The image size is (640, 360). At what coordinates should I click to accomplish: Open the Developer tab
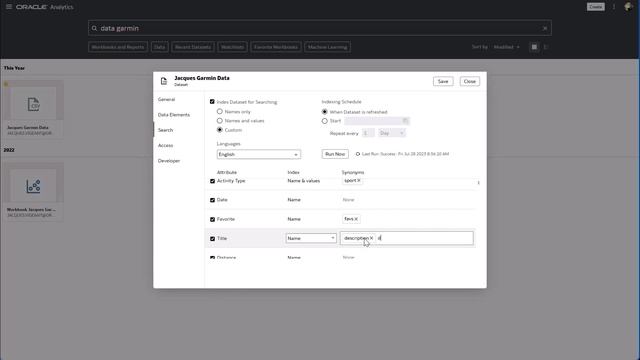click(169, 161)
